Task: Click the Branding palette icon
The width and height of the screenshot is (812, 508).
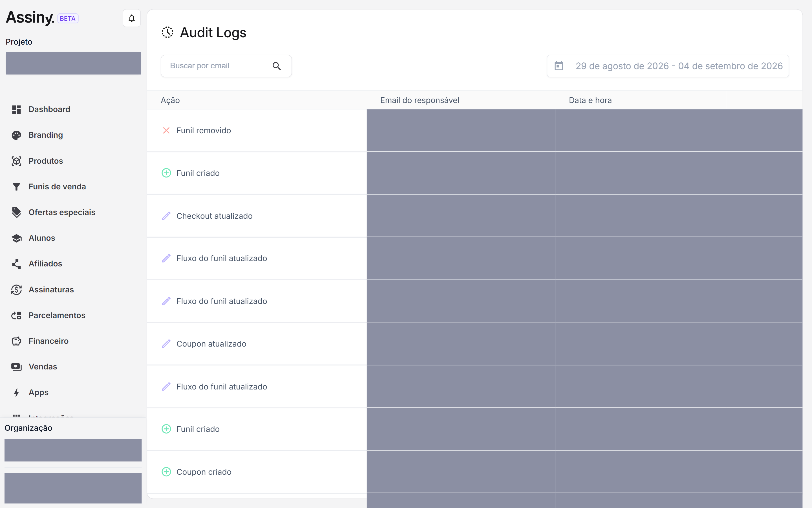Action: [x=16, y=135]
